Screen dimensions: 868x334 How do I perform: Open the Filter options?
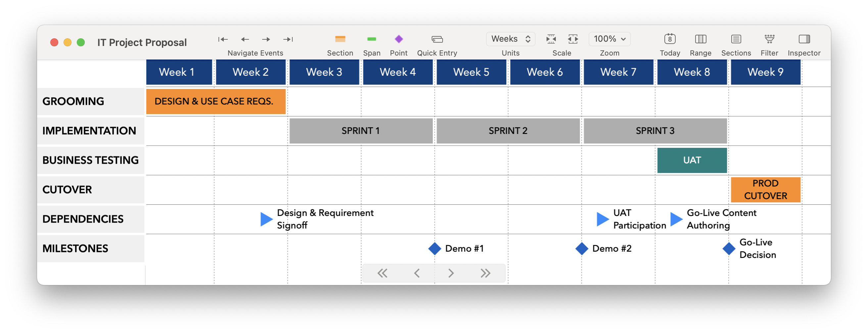[x=769, y=39]
